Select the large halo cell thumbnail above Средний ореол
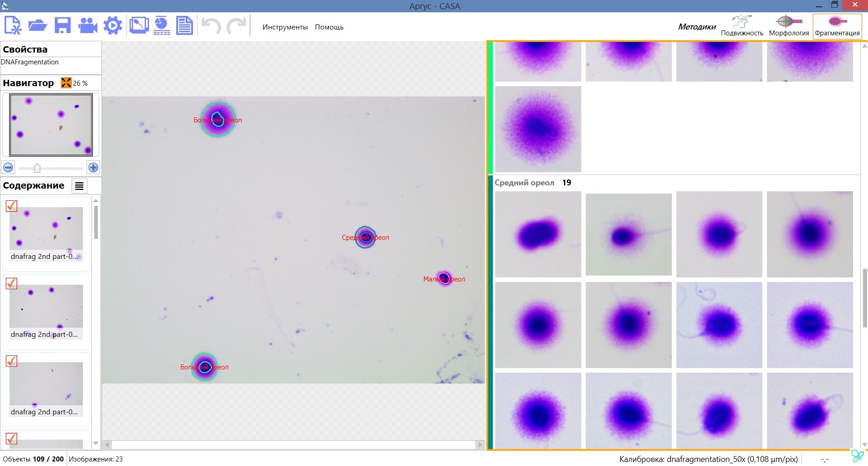The height and width of the screenshot is (466, 868). (x=538, y=129)
